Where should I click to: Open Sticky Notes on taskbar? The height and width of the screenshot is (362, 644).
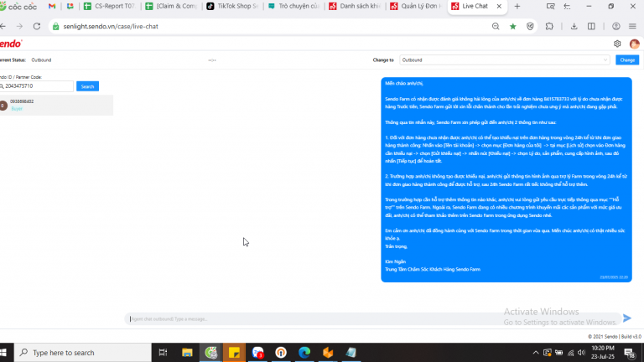234,353
